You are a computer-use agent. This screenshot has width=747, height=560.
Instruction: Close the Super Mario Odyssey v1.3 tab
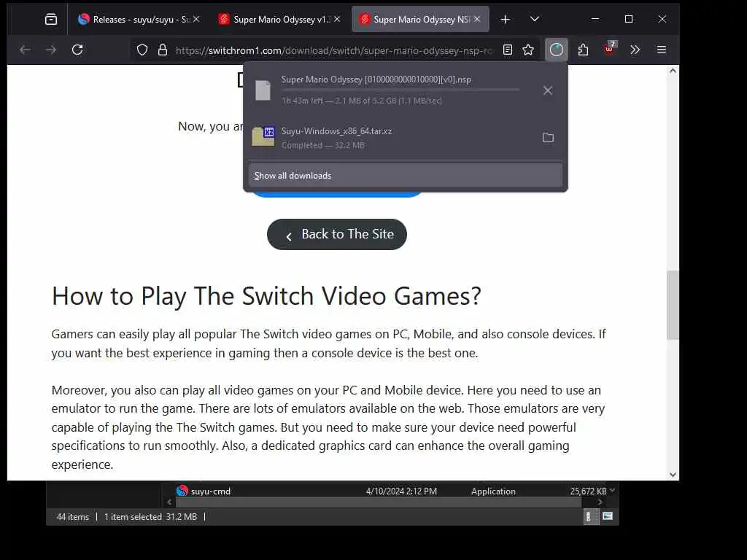[x=337, y=19]
